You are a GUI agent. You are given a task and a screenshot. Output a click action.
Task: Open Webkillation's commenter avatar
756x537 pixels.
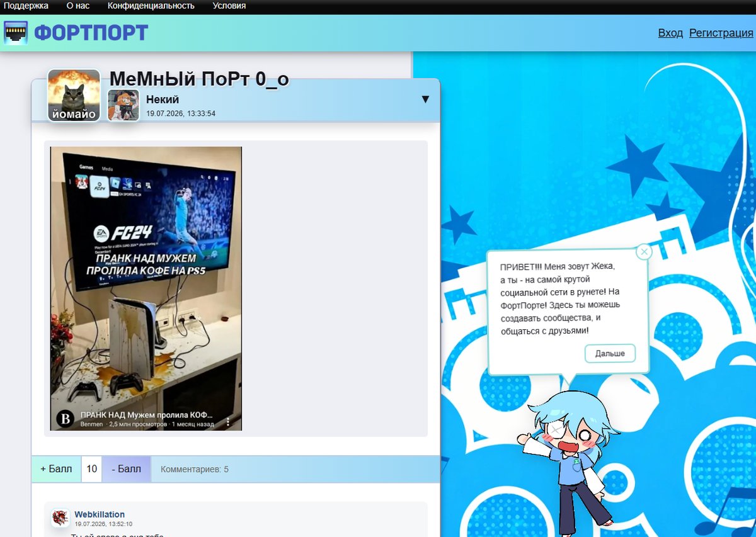(x=60, y=518)
